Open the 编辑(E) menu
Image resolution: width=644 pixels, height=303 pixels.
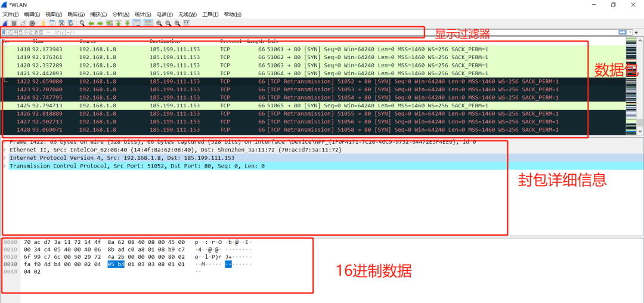[32, 14]
